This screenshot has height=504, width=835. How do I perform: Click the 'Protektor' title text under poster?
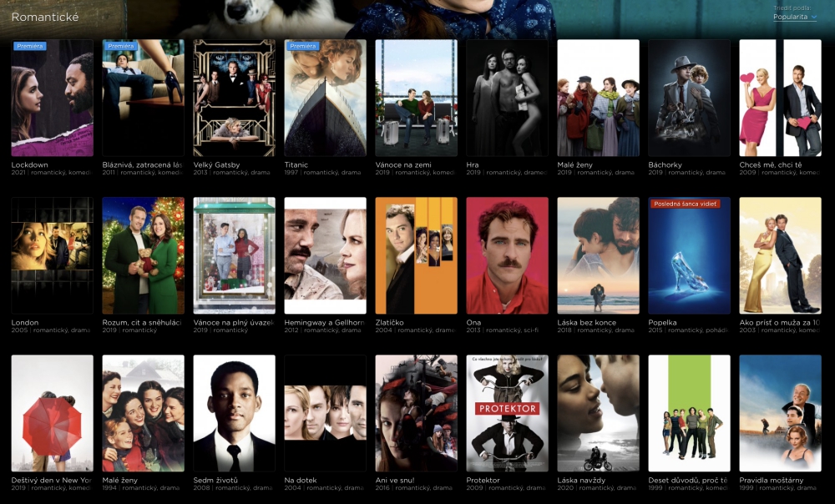pos(483,480)
